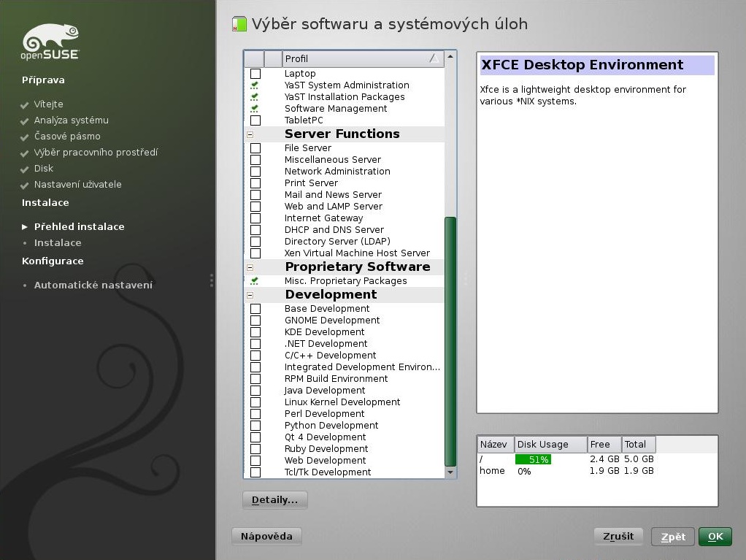This screenshot has width=746, height=560.
Task: Click the 51% root disk usage bar
Action: pos(533,460)
